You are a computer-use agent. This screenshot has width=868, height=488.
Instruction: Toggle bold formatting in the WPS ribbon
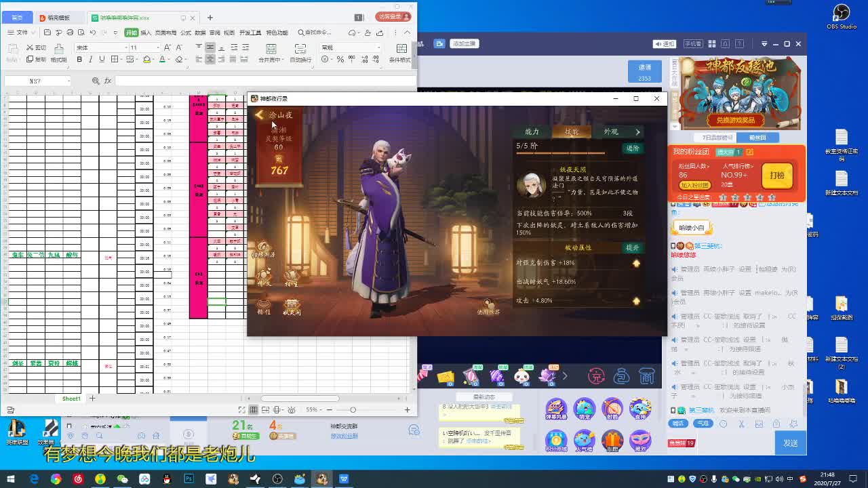pyautogui.click(x=79, y=60)
